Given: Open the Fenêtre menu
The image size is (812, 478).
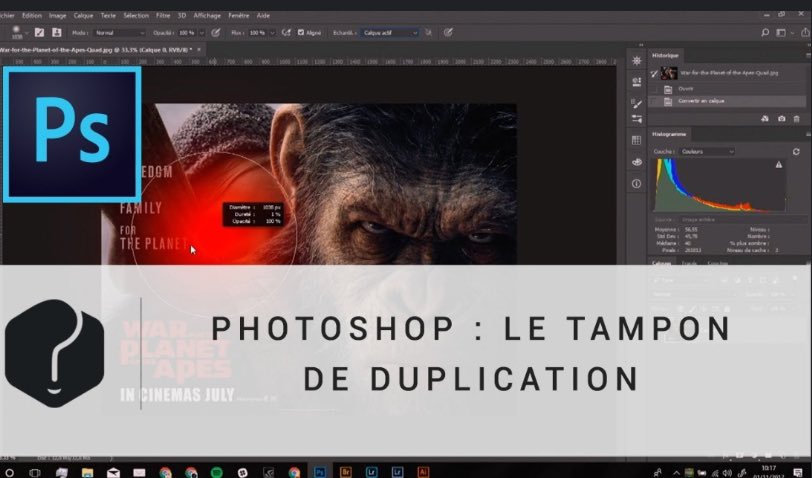Looking at the screenshot, I should coord(239,16).
